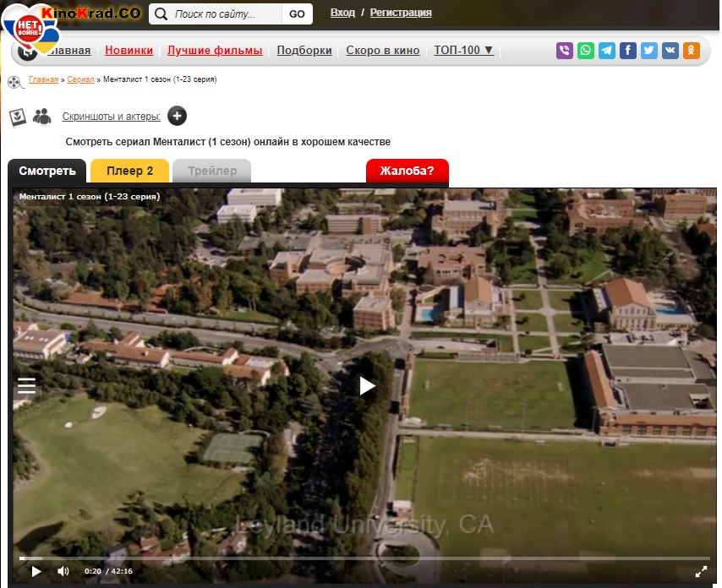Screen dimensions: 722x588
Task: Expand screenshots and actors with plus button
Action: coord(177,116)
